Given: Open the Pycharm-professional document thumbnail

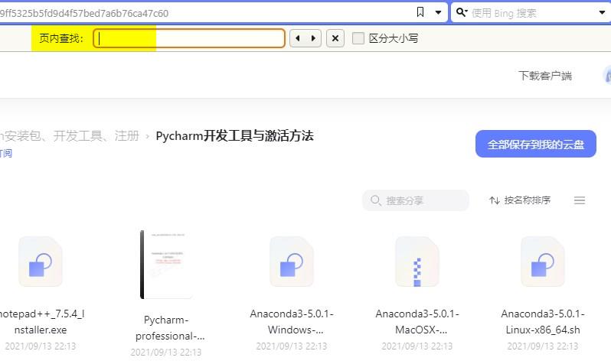Looking at the screenshot, I should pos(166,265).
